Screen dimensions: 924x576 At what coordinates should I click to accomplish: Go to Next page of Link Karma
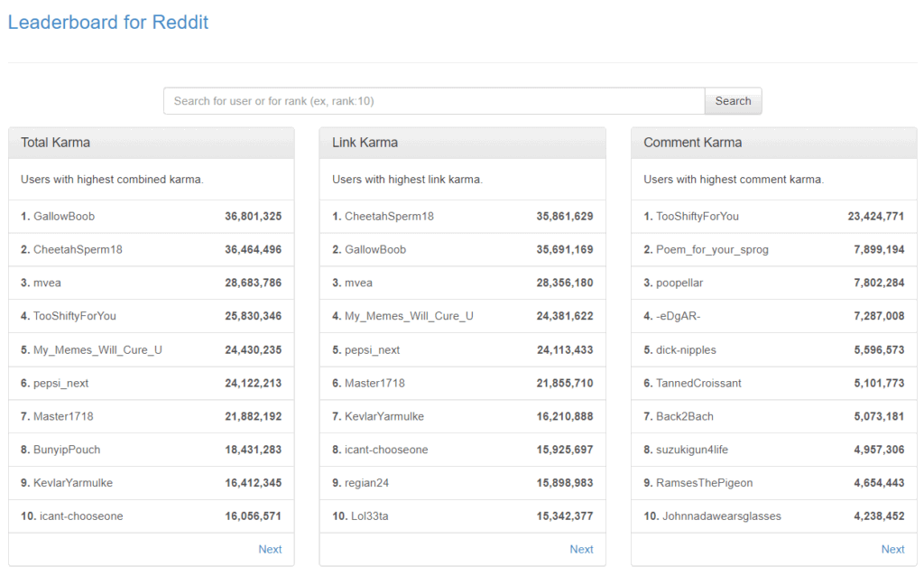581,549
